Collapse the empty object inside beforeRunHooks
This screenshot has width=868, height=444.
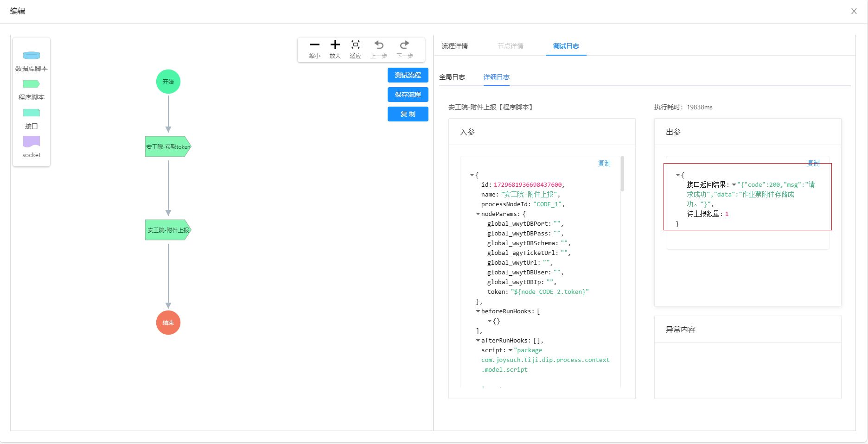click(x=490, y=321)
